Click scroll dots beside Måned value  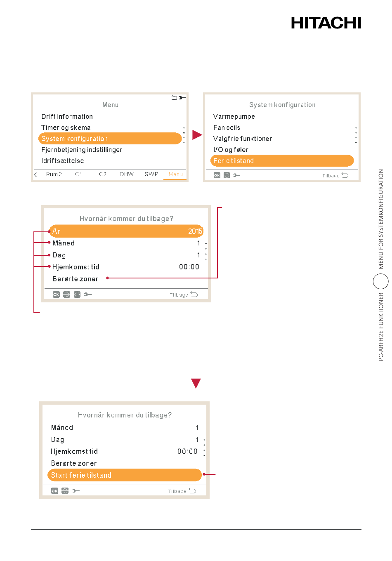point(206,251)
